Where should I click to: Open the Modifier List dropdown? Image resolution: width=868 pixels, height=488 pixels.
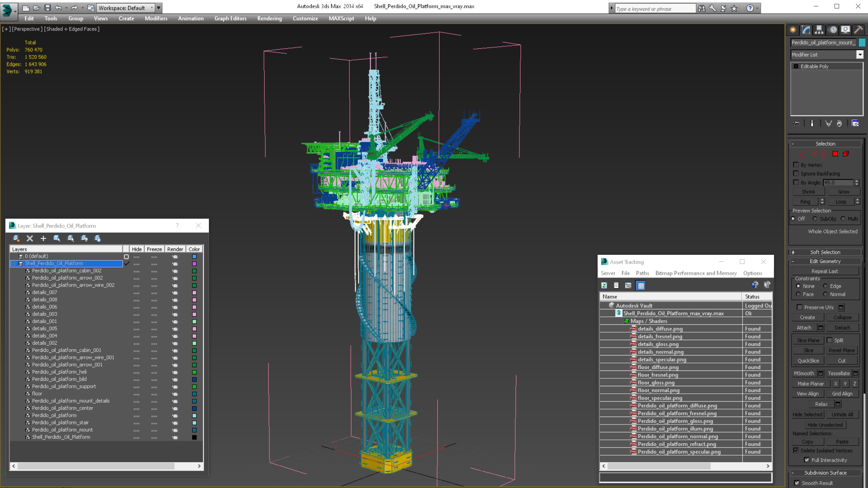[x=860, y=55]
